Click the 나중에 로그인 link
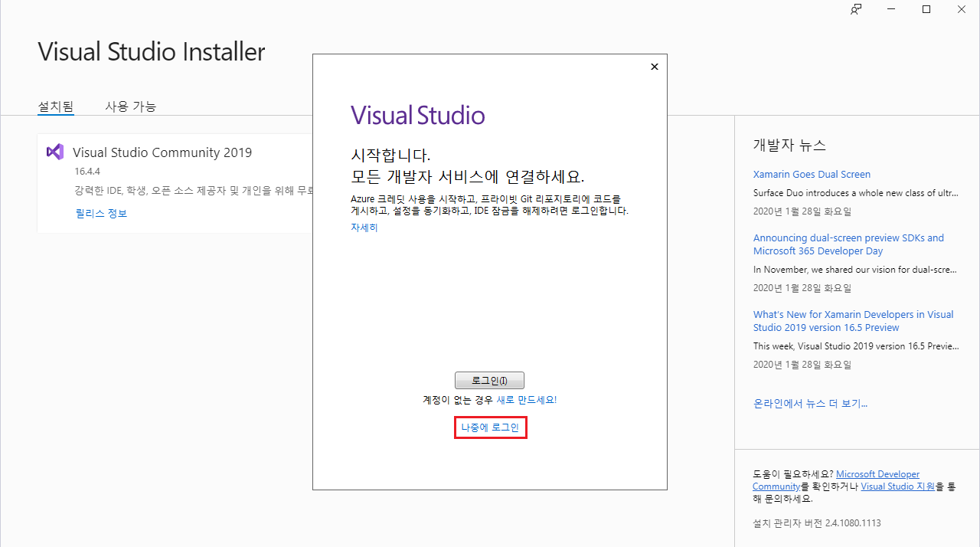Screen dimensions: 980x547 pyautogui.click(x=490, y=427)
